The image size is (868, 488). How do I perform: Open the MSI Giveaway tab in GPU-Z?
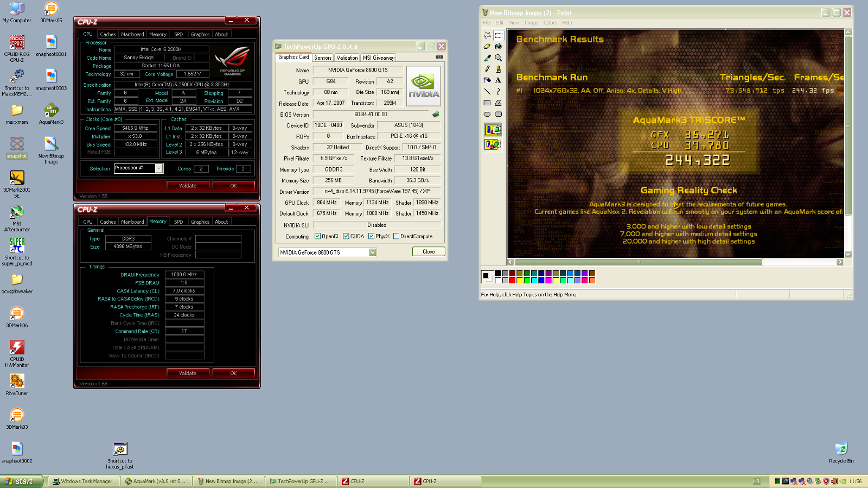(379, 58)
